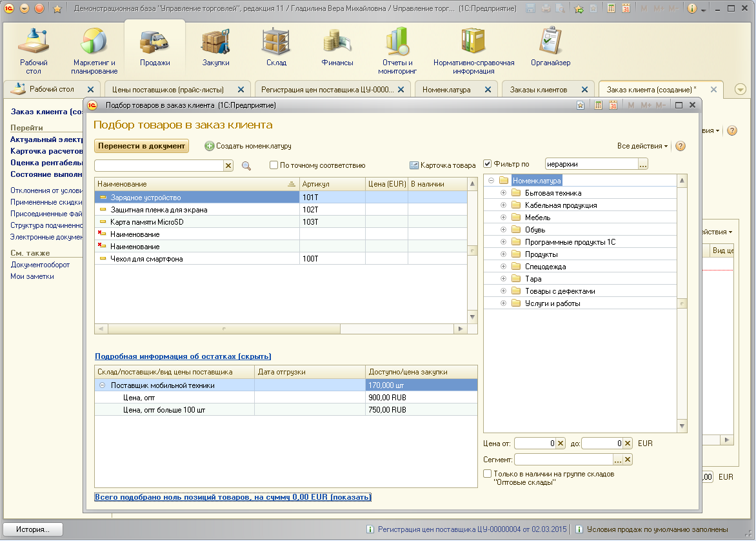The width and height of the screenshot is (756, 541).
Task: Click Всего подобрано позиций товаров link
Action: pos(233,497)
